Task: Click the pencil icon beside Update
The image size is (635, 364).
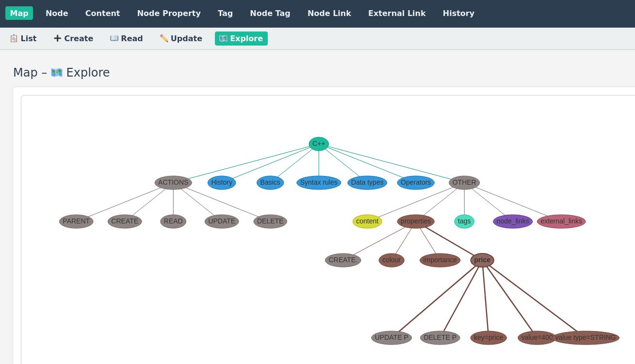Action: 164,38
